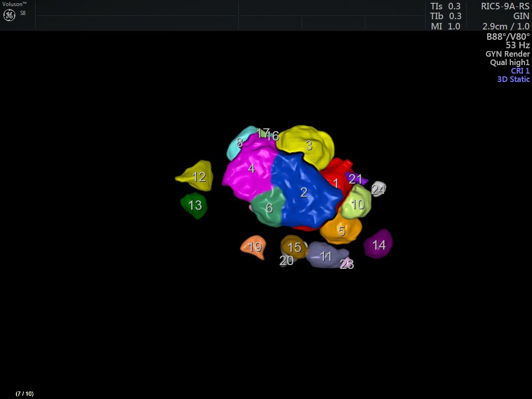Click the CRI 1 setting label

click(x=520, y=71)
